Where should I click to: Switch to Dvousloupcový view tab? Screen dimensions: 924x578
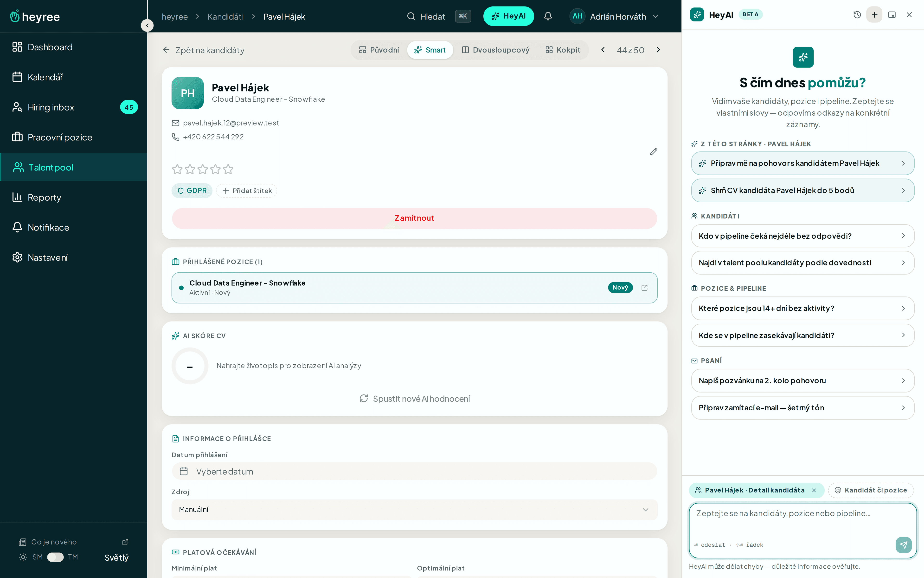496,50
